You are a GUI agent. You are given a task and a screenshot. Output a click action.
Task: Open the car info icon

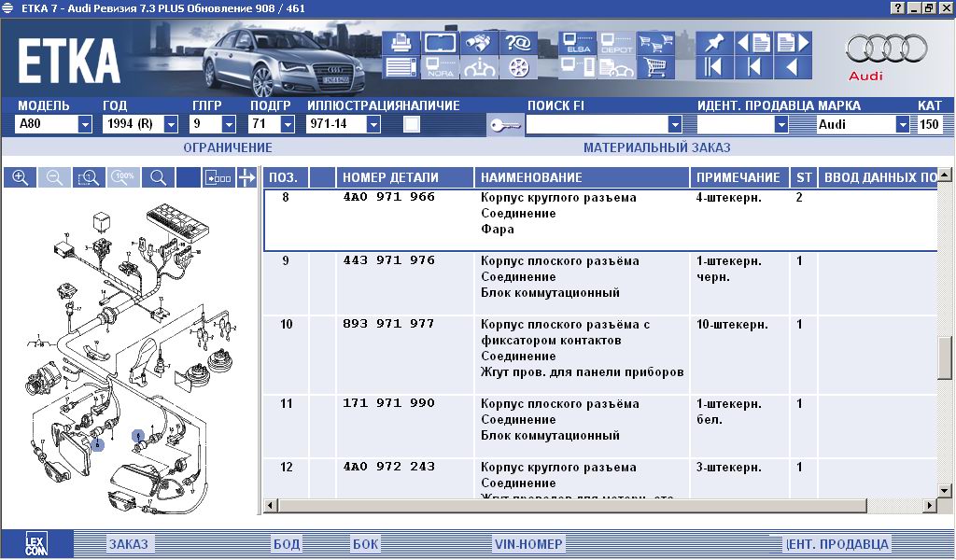(479, 67)
